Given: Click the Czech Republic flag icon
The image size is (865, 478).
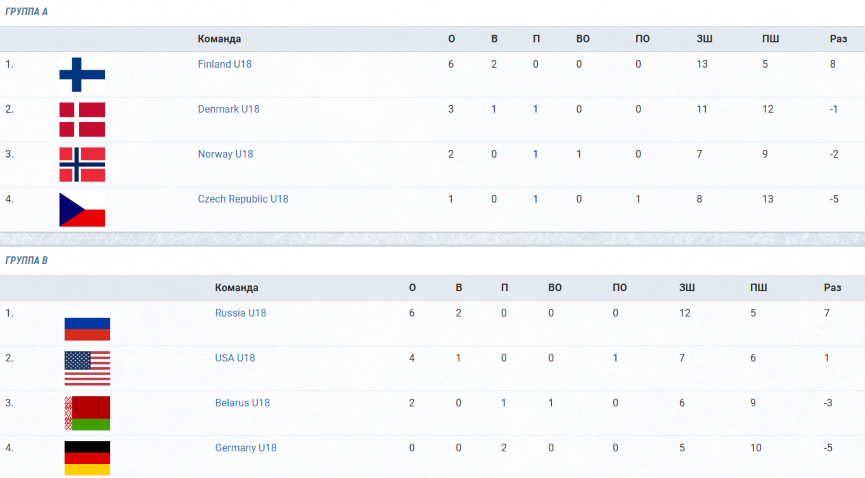Looking at the screenshot, I should click(x=82, y=210).
